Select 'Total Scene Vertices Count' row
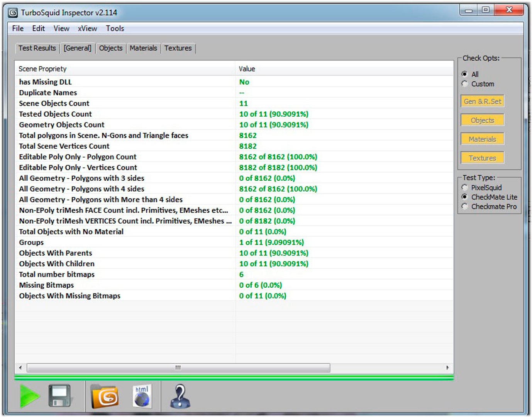Image resolution: width=532 pixels, height=417 pixels. pyautogui.click(x=234, y=146)
